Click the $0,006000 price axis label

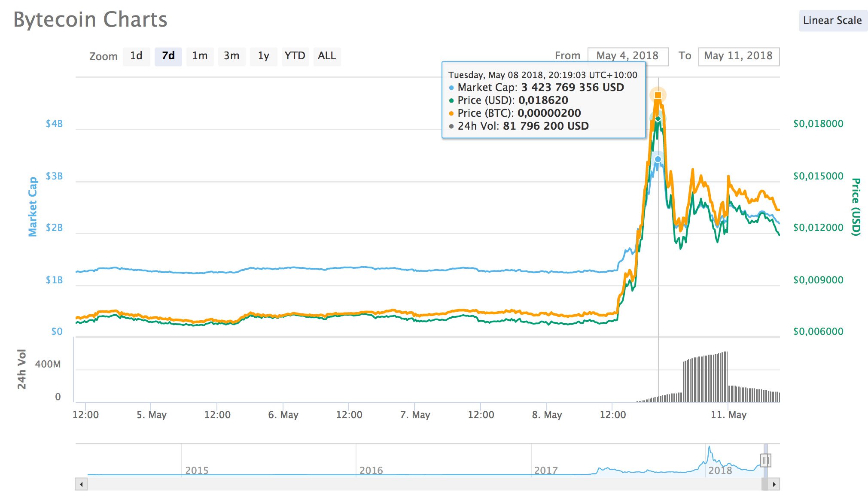[818, 331]
